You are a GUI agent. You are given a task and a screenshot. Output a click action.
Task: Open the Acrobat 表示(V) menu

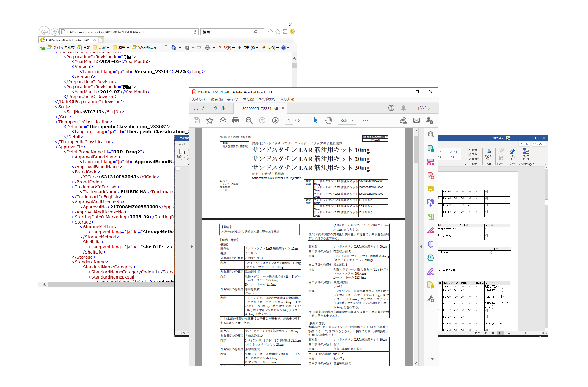(x=233, y=100)
